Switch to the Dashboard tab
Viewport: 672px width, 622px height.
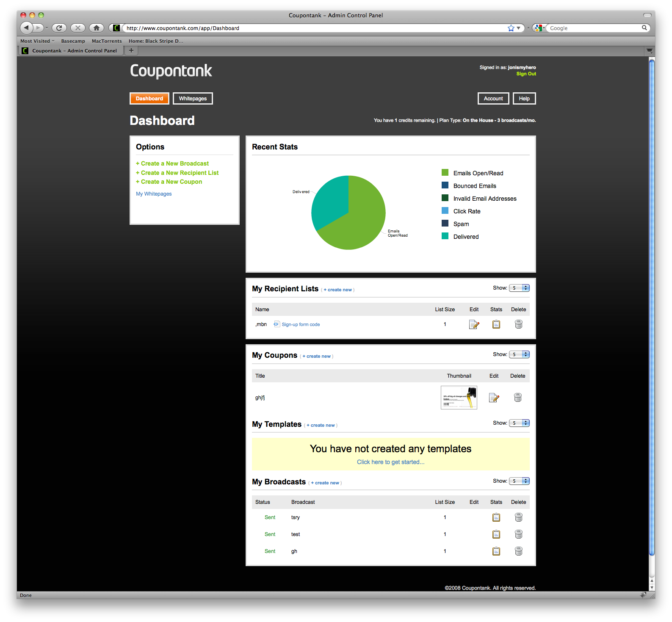[149, 99]
